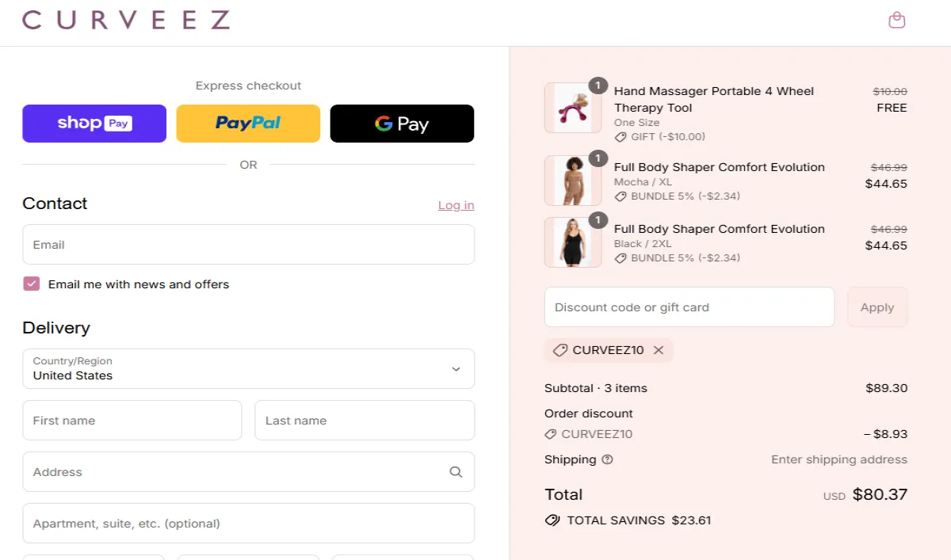Viewport: 951px width, 560px height.
Task: Click the First name field
Action: tap(132, 420)
